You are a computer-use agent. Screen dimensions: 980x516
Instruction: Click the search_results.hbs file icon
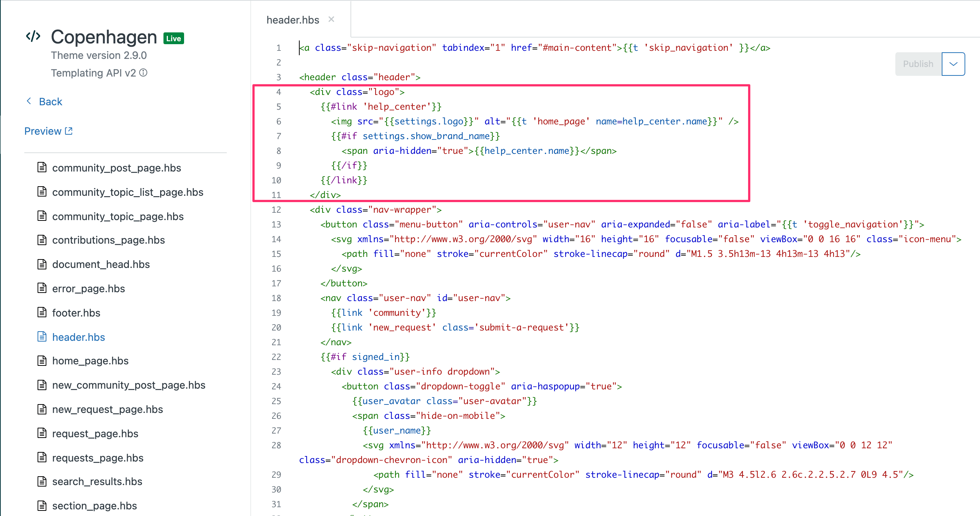[x=42, y=481]
